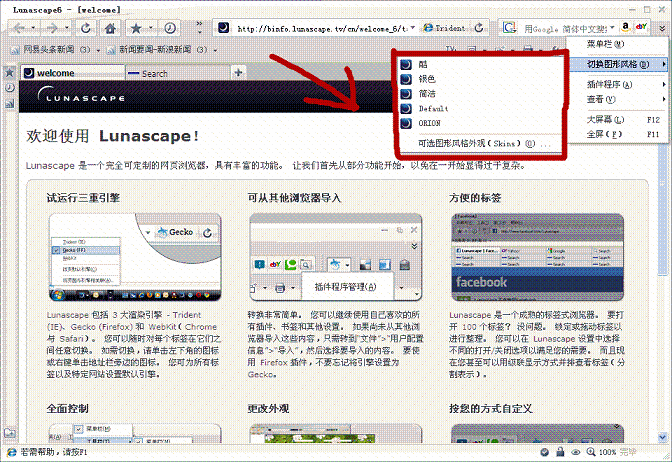
Task: Open the 网易头条新闻 feed bookmark
Action: tap(51, 50)
